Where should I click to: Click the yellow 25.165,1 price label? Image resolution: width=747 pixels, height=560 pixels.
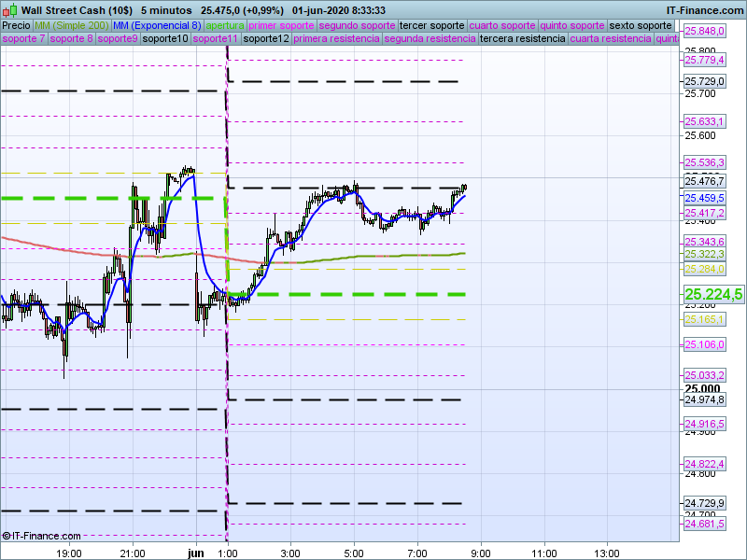click(705, 319)
